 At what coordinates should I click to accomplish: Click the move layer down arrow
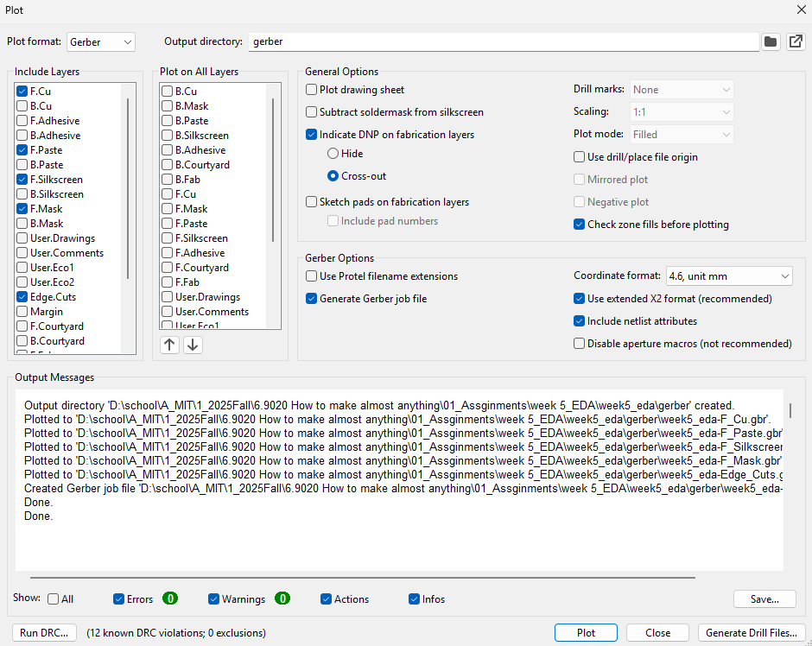coord(193,345)
